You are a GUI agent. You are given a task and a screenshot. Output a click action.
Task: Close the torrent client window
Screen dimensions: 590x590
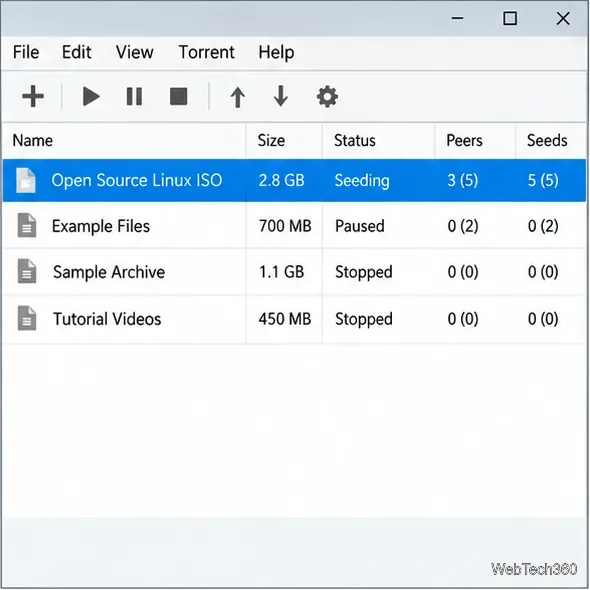pyautogui.click(x=563, y=18)
